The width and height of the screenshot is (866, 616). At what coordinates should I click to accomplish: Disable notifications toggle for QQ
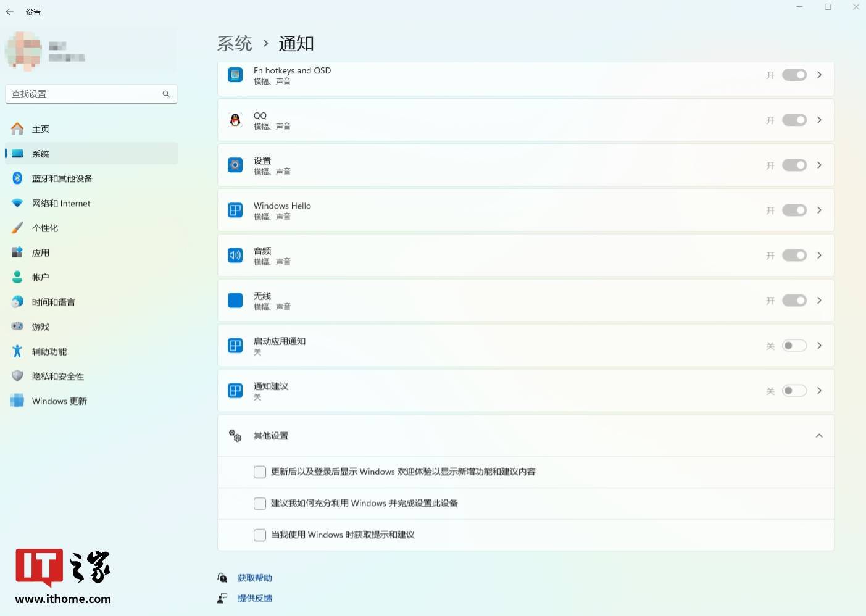(794, 120)
